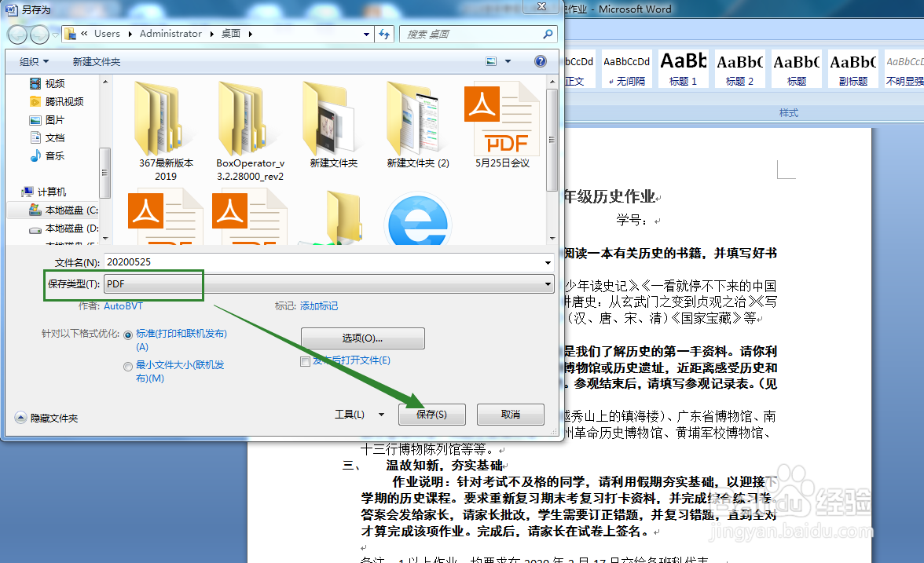
Task: Open the 组织 dropdown menu
Action: [35, 62]
